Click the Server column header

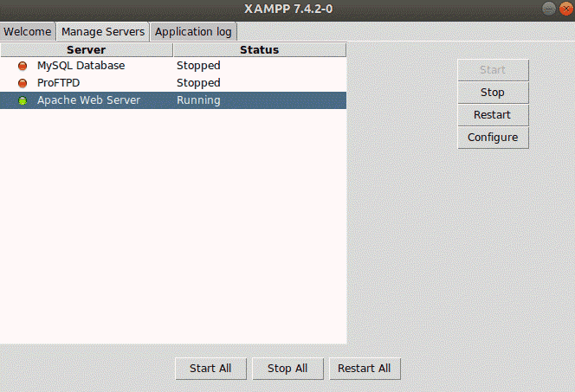tap(87, 50)
